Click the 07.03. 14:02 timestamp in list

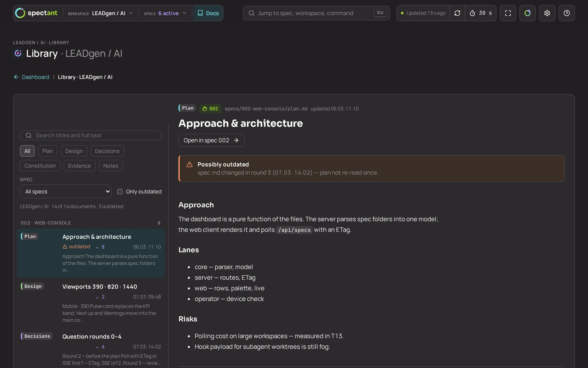(147, 347)
